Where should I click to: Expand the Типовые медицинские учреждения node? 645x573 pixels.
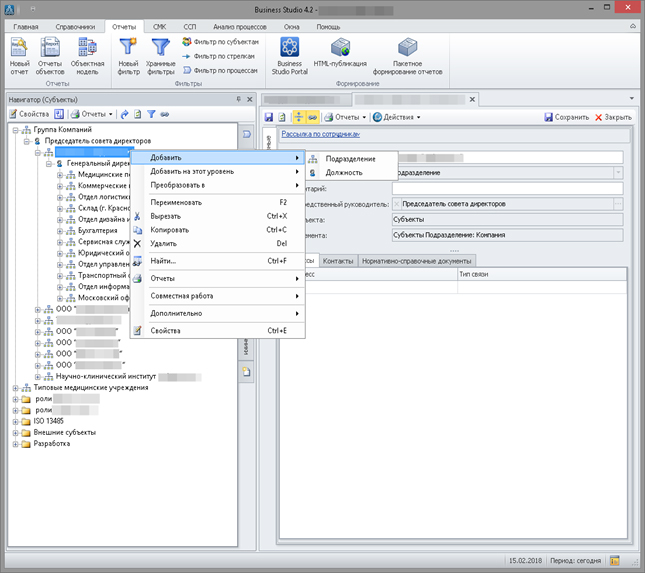(15, 387)
